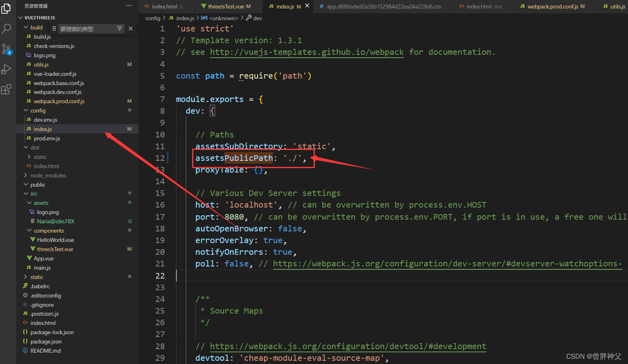Open explorer panel more actions menu

click(129, 6)
